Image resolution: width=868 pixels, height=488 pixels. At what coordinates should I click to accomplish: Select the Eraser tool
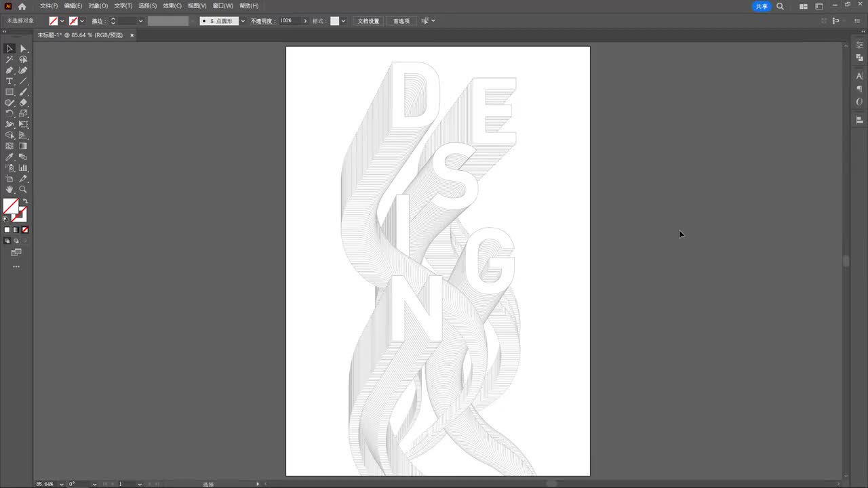point(23,103)
